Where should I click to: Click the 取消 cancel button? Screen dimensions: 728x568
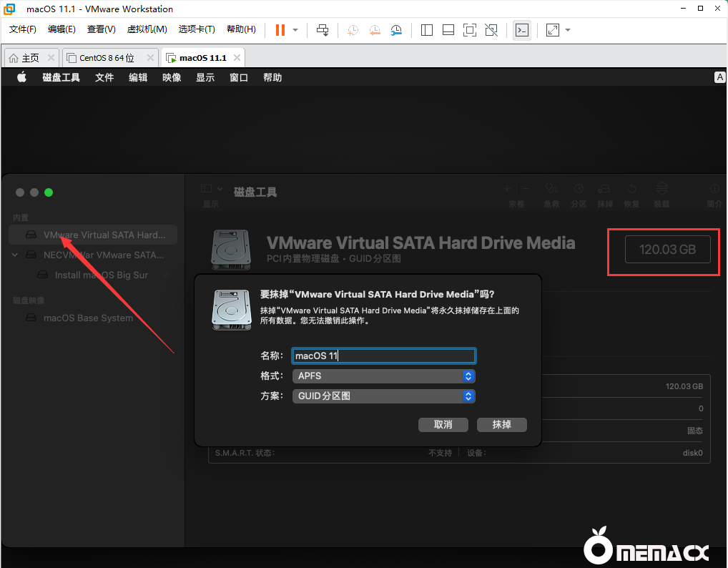click(443, 424)
